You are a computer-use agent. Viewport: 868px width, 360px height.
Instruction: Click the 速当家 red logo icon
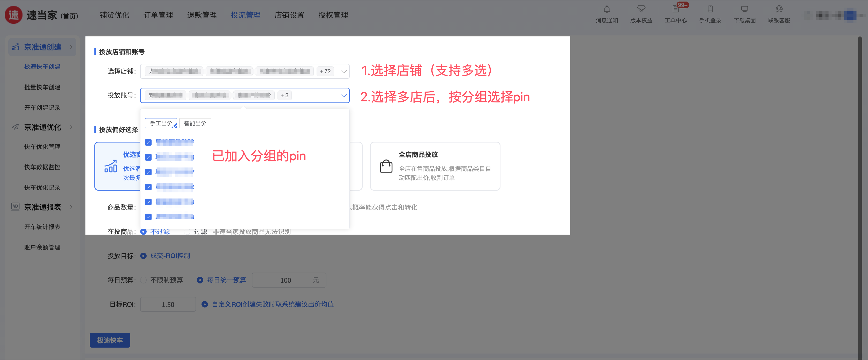13,15
